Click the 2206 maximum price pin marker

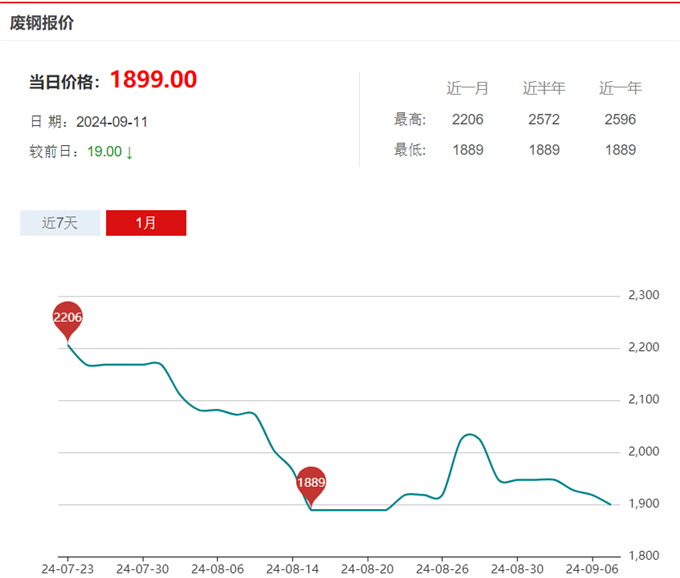[67, 318]
